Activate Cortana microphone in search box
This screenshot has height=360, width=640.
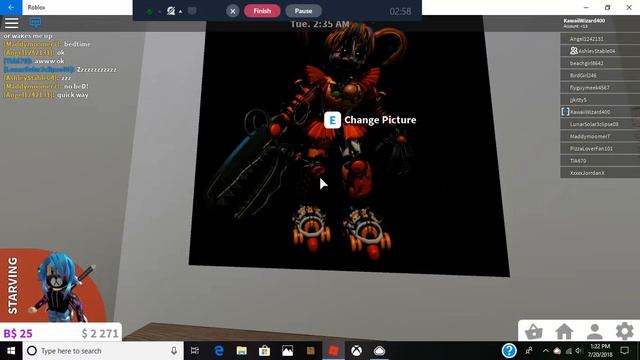point(174,351)
